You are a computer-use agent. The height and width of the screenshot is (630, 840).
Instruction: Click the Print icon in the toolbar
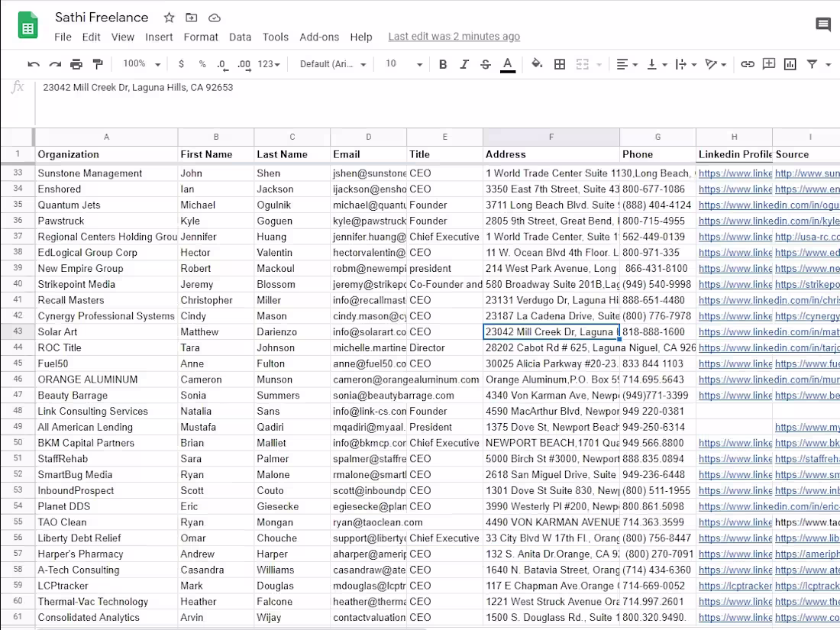(x=76, y=64)
